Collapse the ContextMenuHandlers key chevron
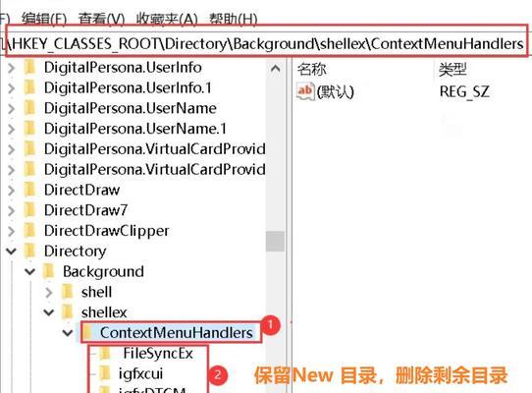This screenshot has height=393, width=532. pyautogui.click(x=68, y=333)
